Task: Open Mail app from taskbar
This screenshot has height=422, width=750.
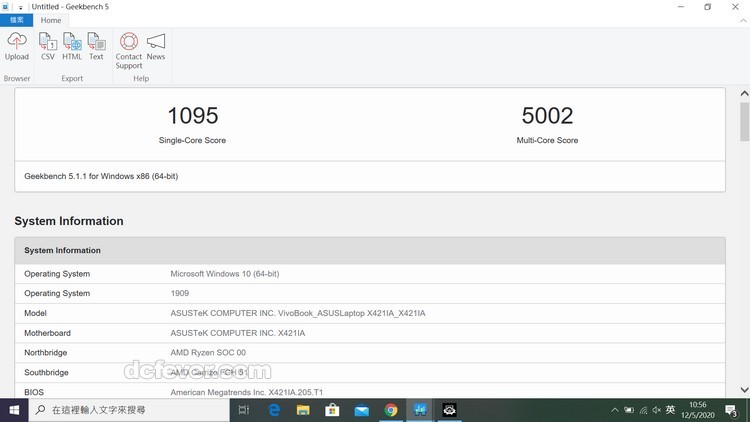Action: click(x=362, y=410)
